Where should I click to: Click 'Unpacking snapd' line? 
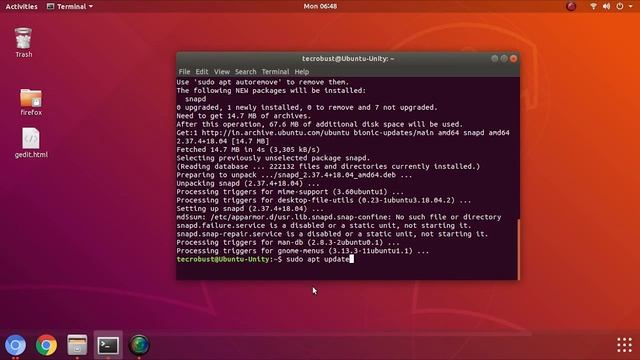(x=248, y=183)
